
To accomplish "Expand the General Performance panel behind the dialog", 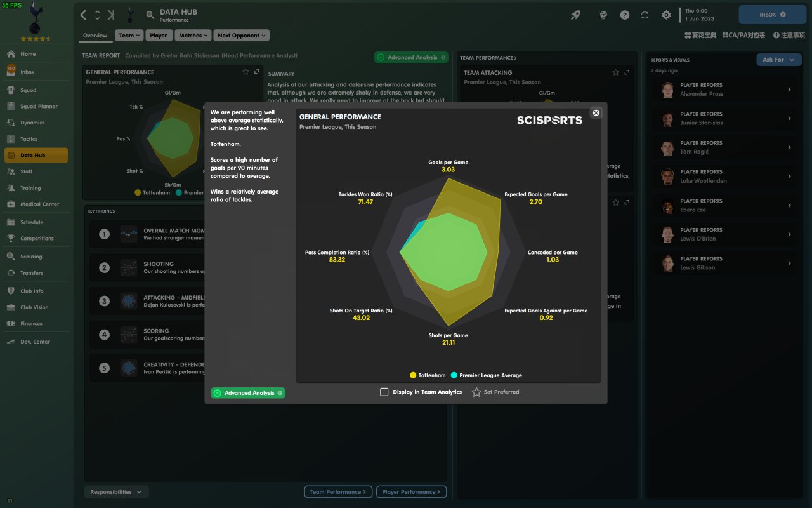I will pos(256,72).
